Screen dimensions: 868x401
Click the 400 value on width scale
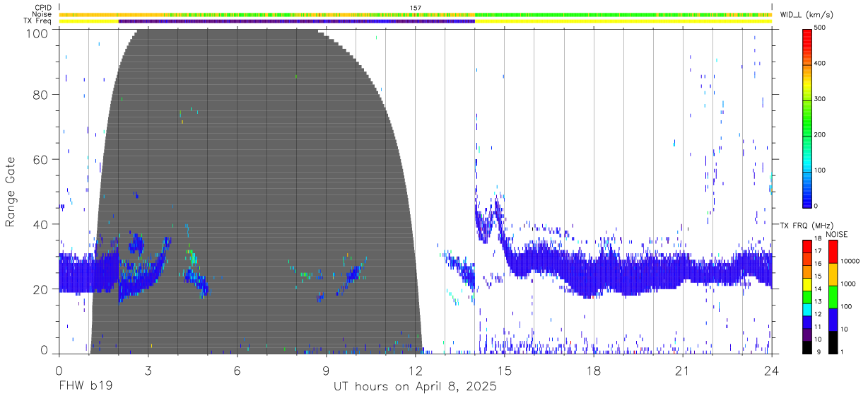tap(820, 64)
